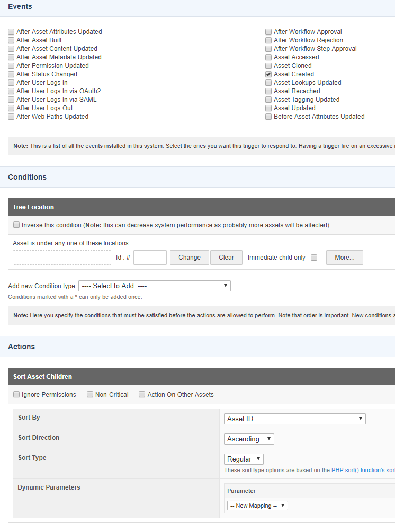
Task: Enable After Status Changed checkbox
Action: point(11,74)
